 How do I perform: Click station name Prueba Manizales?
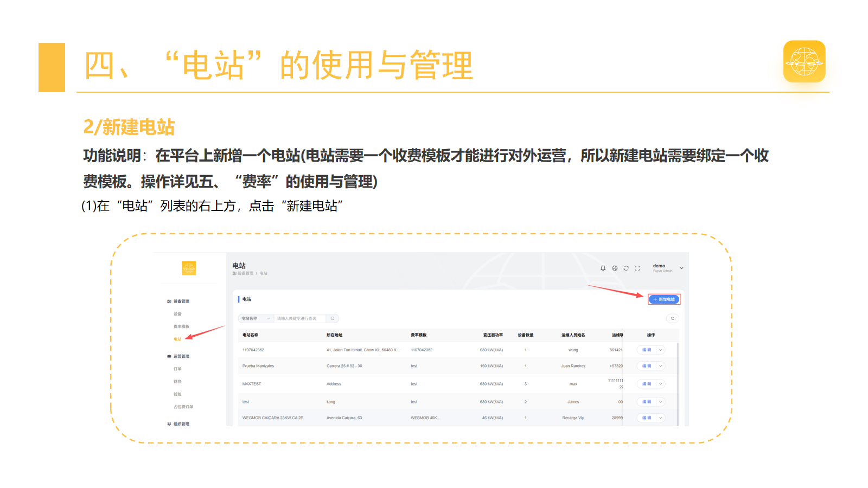click(258, 366)
